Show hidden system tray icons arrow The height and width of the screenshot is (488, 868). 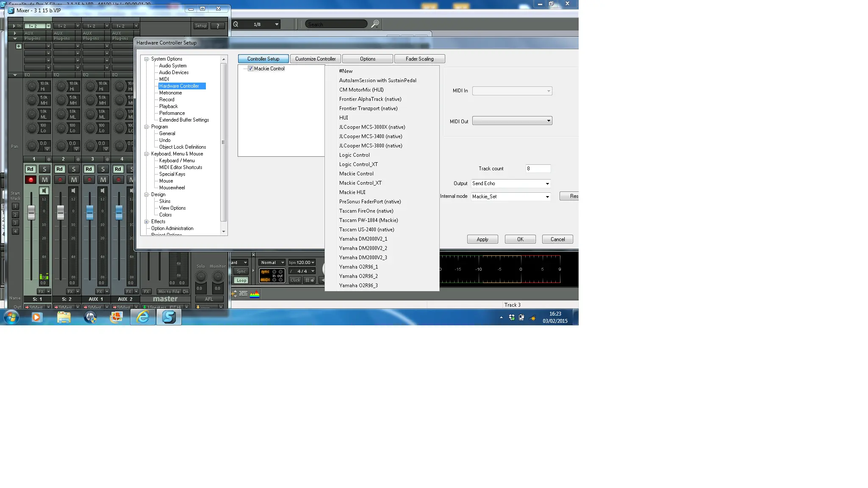[x=501, y=317]
